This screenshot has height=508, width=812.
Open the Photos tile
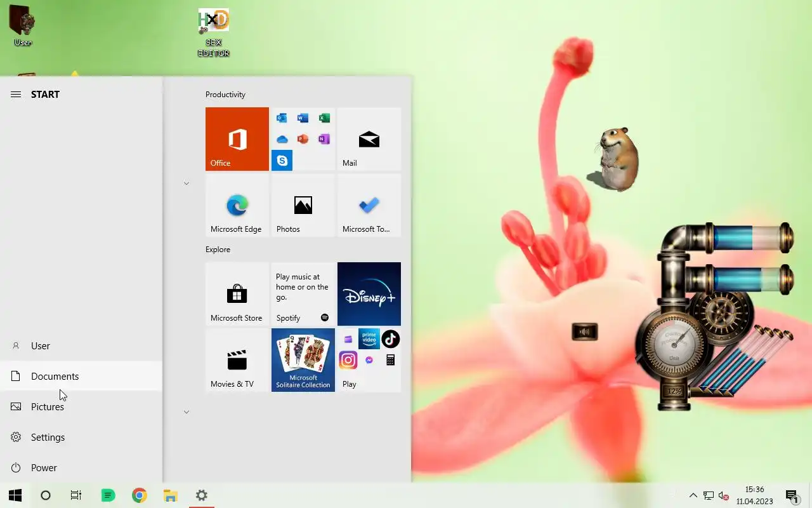point(303,205)
